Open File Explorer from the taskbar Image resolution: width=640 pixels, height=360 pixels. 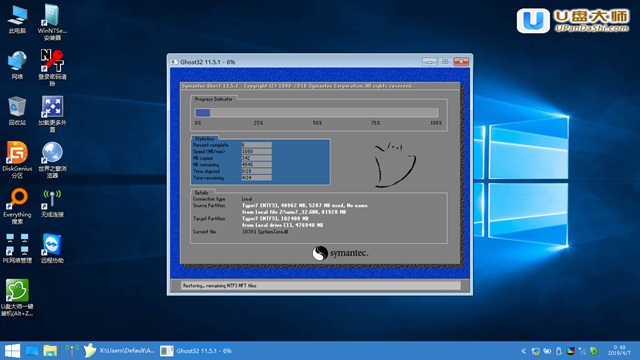(x=50, y=351)
